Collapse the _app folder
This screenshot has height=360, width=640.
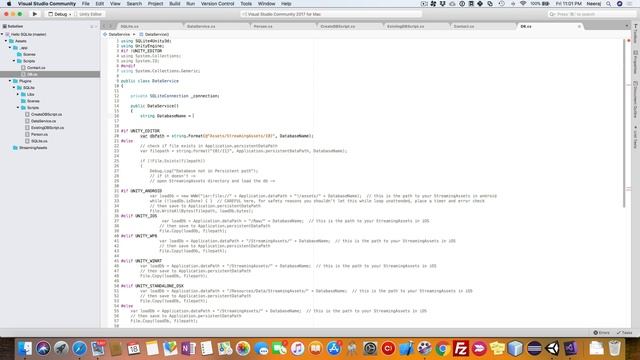[10, 48]
